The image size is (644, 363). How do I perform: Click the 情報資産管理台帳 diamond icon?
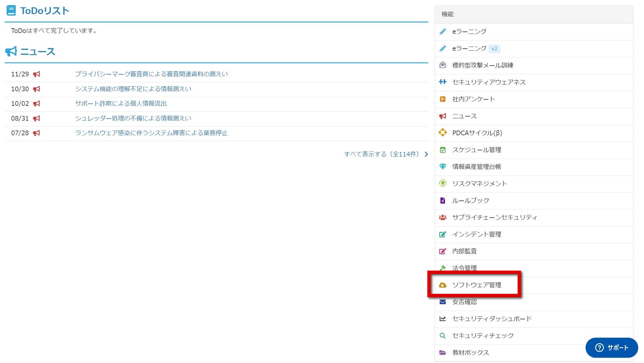tap(443, 167)
